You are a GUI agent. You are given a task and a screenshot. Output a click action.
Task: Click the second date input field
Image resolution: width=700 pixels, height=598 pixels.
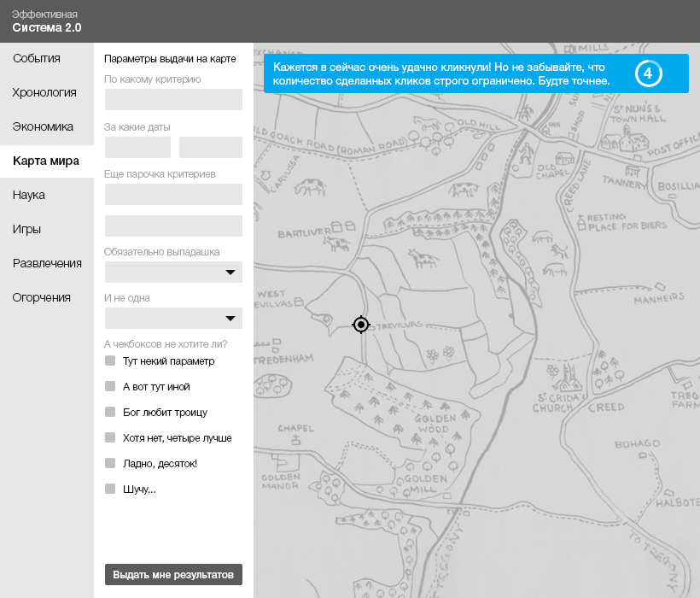(x=211, y=147)
